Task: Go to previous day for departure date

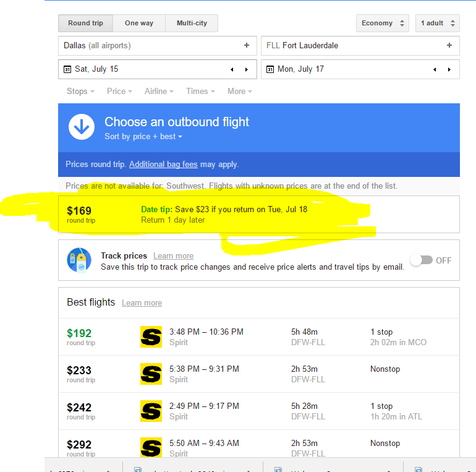Action: click(232, 69)
